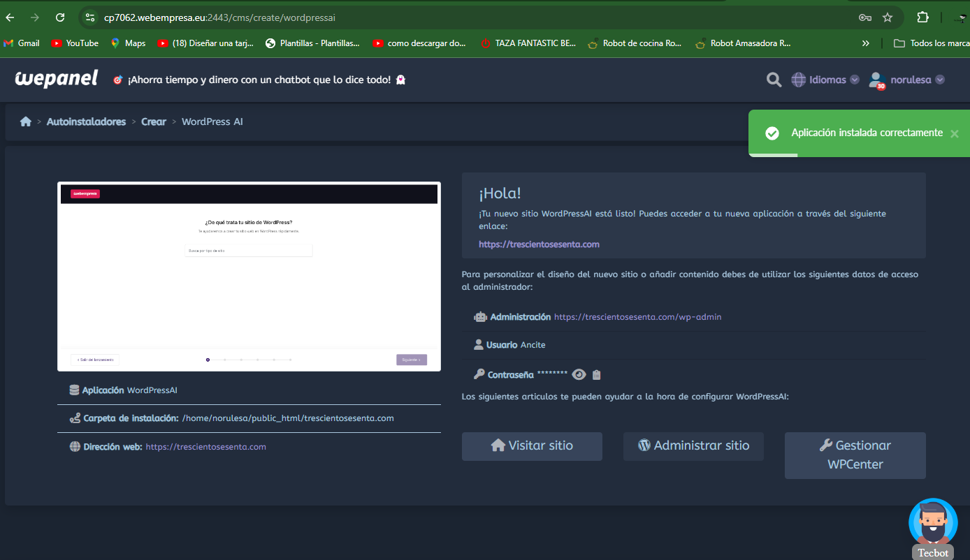The width and height of the screenshot is (970, 560).
Task: Open the Maps bookmark
Action: 128,43
